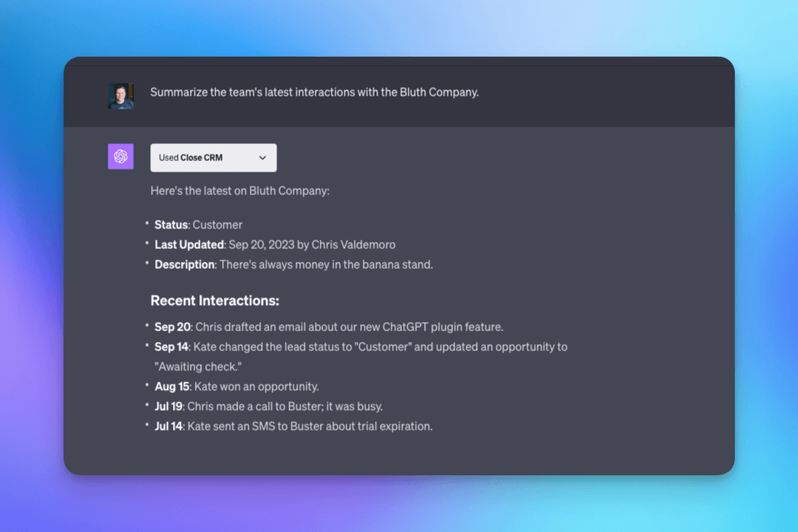Screen dimensions: 798x532
Task: Click the Description banana stand line
Action: pyautogui.click(x=292, y=265)
